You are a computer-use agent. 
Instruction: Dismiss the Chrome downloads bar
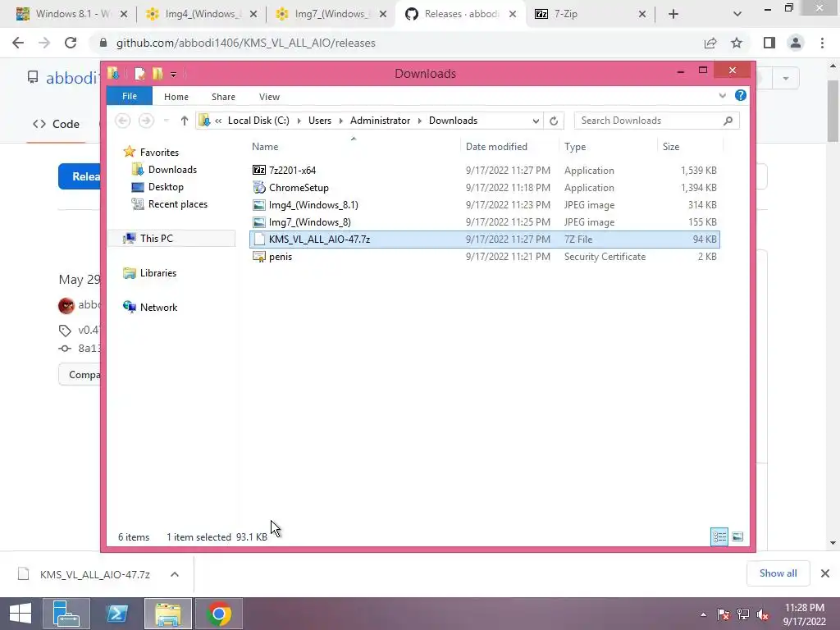click(x=825, y=573)
